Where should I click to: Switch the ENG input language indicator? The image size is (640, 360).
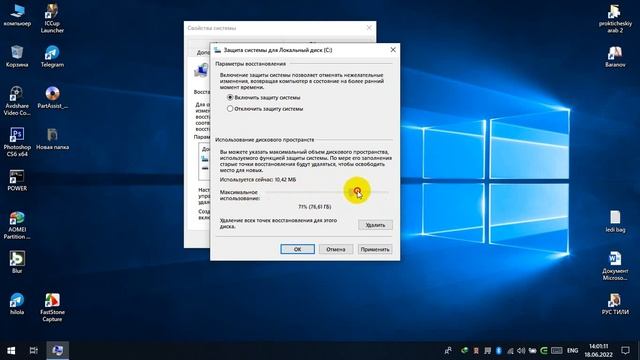coord(572,350)
